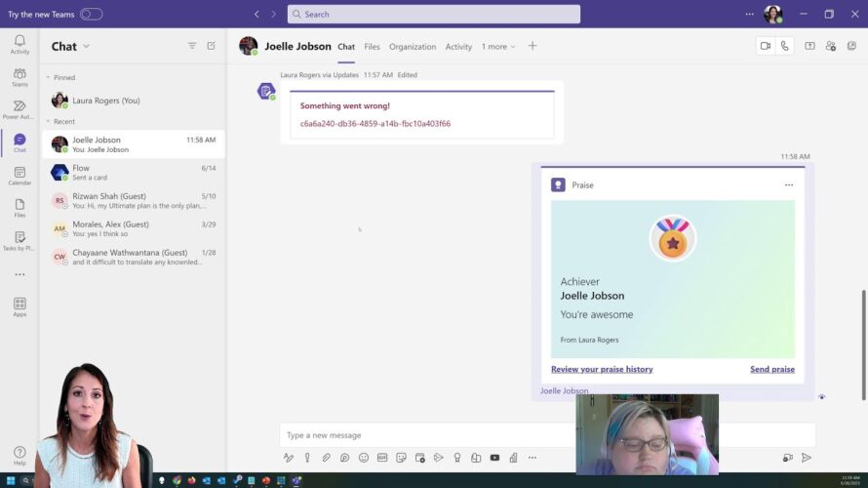Click the Joelle Jobson header name
The image size is (868, 488).
(x=297, y=46)
